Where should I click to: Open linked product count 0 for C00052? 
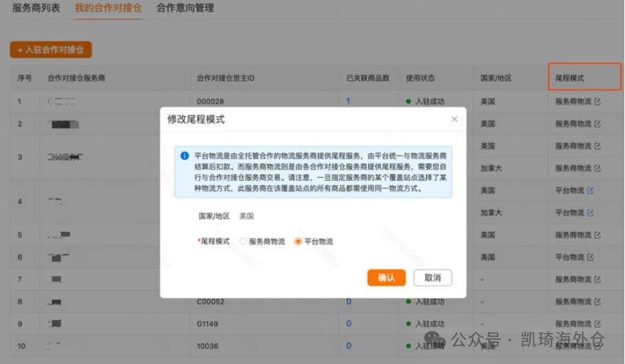point(349,301)
